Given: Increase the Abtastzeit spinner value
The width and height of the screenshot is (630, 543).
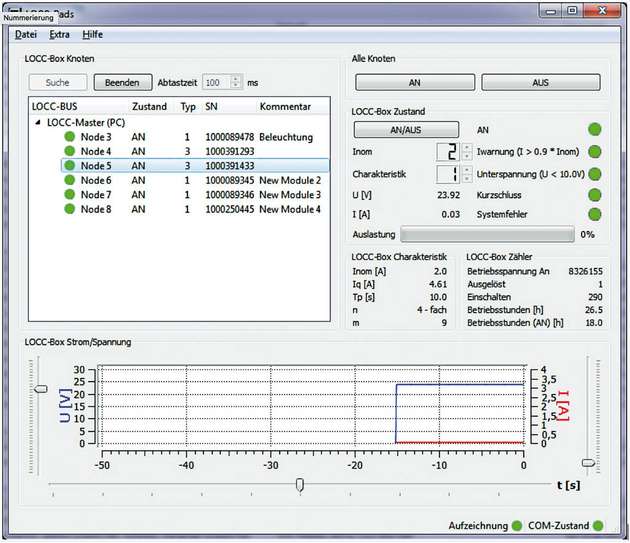Looking at the screenshot, I should (236, 79).
